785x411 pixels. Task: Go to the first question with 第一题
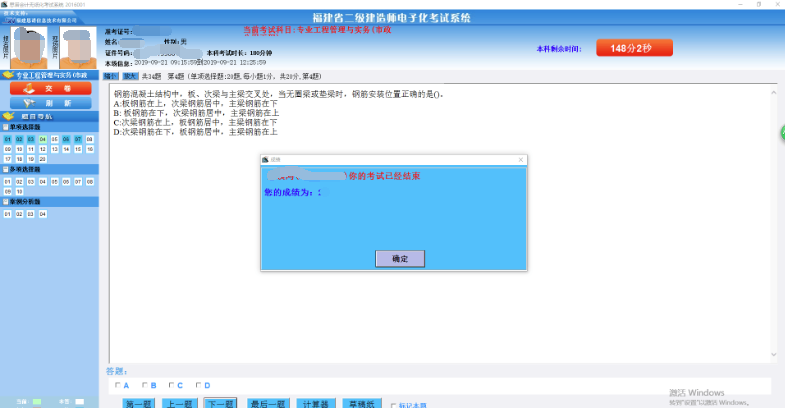139,404
